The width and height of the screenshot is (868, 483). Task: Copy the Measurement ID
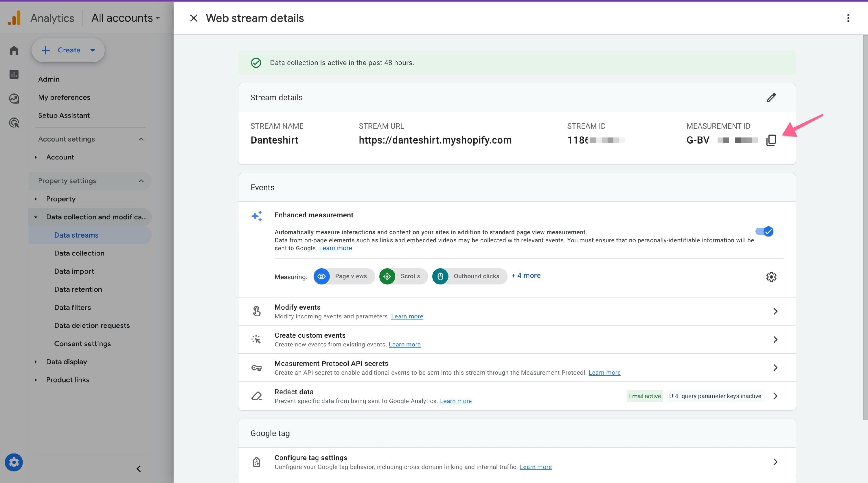click(x=771, y=140)
